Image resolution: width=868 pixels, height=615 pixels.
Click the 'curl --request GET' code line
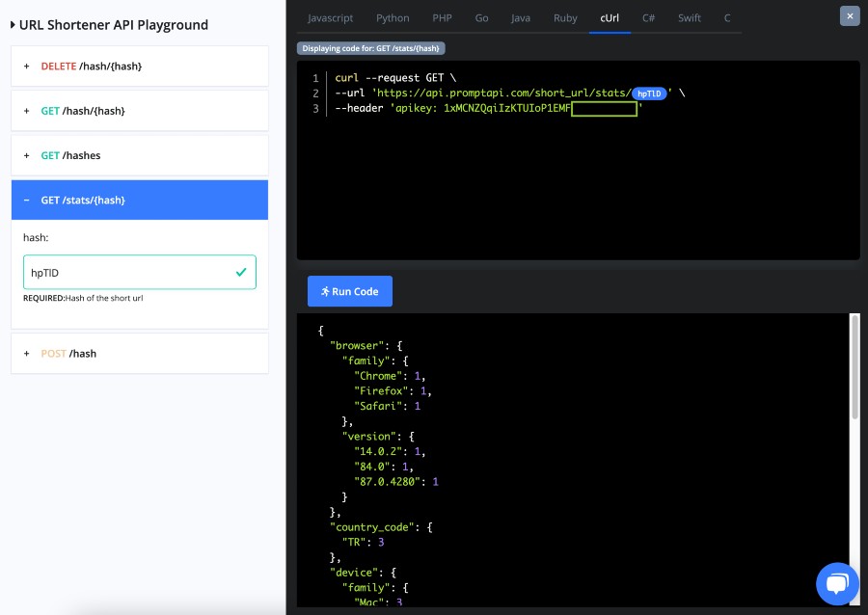[x=395, y=78]
